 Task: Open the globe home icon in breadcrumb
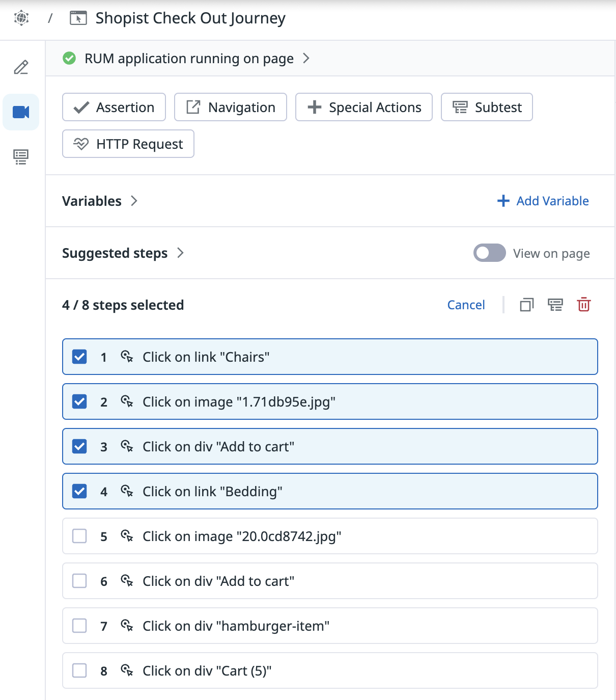21,18
